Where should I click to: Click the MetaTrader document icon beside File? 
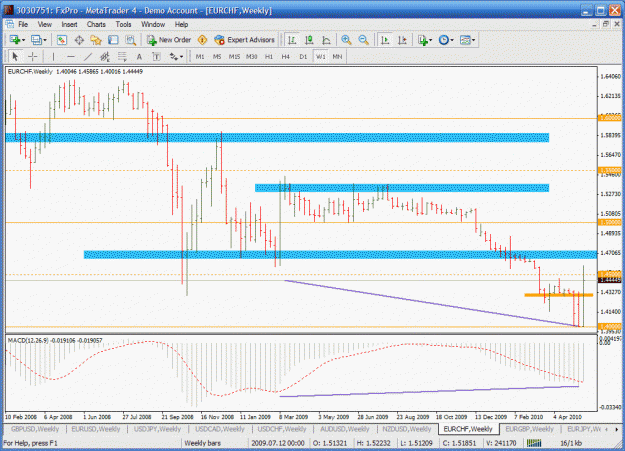pyautogui.click(x=10, y=24)
